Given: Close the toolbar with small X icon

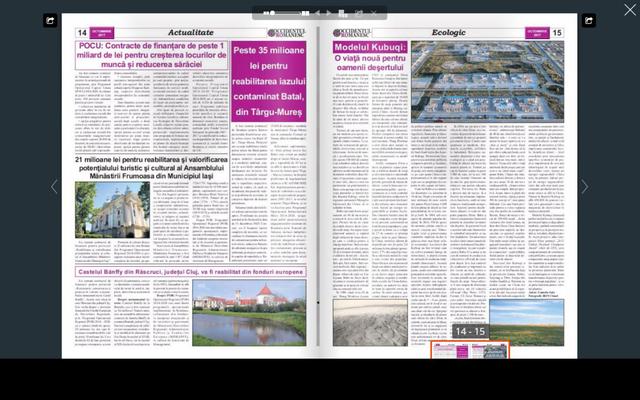Looking at the screenshot, I should [373, 13].
